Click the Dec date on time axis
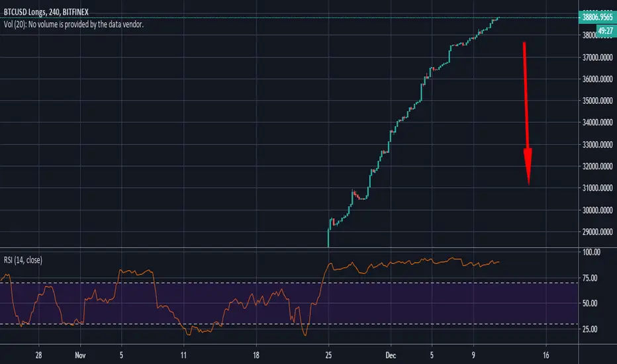This screenshot has height=364, width=617. tap(391, 355)
